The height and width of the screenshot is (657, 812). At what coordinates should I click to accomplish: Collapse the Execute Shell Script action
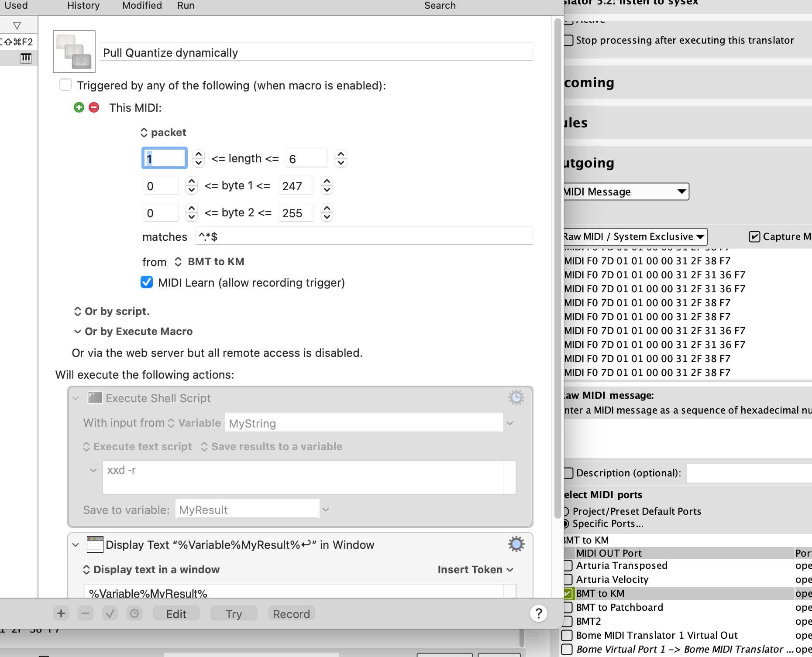click(x=76, y=398)
